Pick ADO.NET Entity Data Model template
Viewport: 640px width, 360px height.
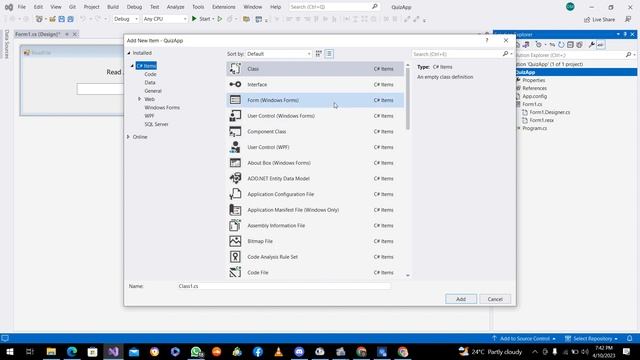tap(315, 178)
